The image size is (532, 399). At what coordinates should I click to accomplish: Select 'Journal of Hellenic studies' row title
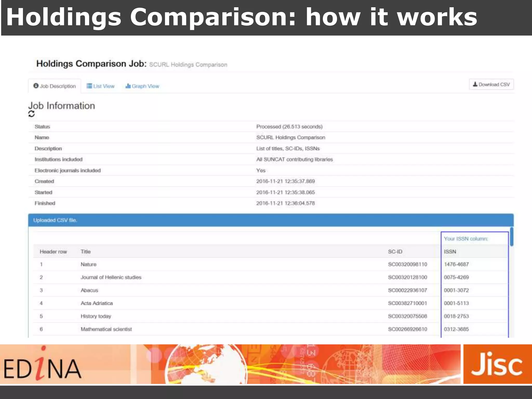pyautogui.click(x=111, y=277)
